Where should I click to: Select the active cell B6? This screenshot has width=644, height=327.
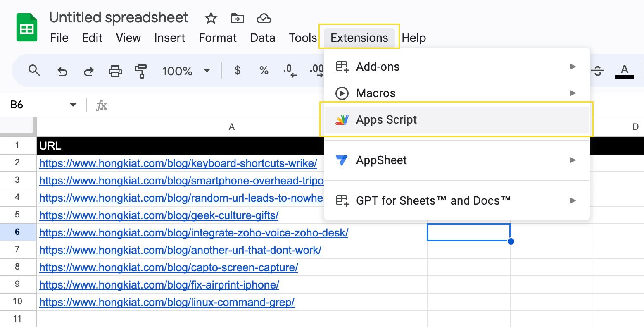[x=469, y=232]
